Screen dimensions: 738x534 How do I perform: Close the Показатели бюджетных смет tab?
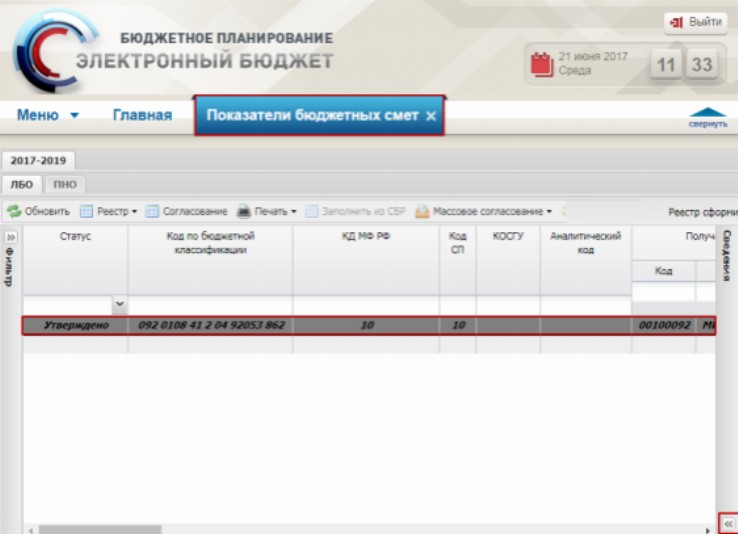click(431, 116)
